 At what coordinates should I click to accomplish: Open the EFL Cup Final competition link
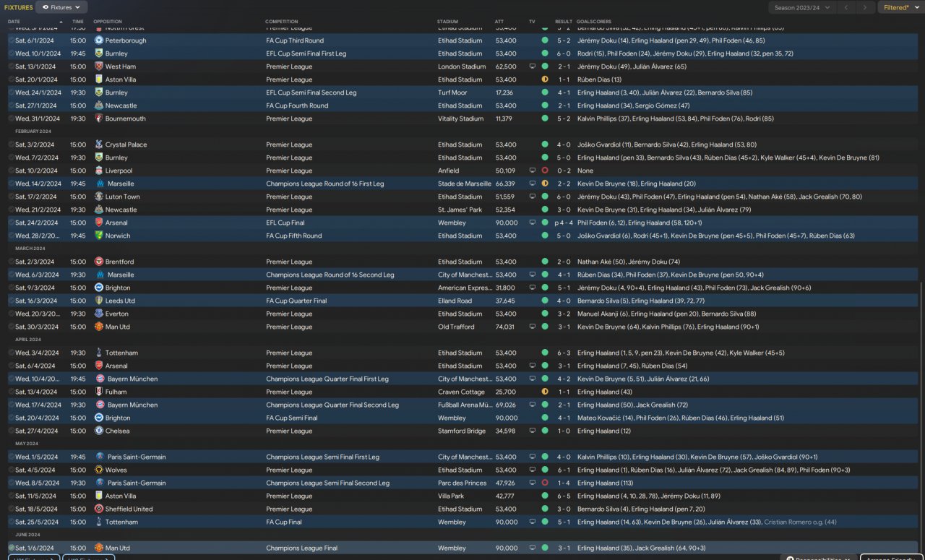click(285, 223)
